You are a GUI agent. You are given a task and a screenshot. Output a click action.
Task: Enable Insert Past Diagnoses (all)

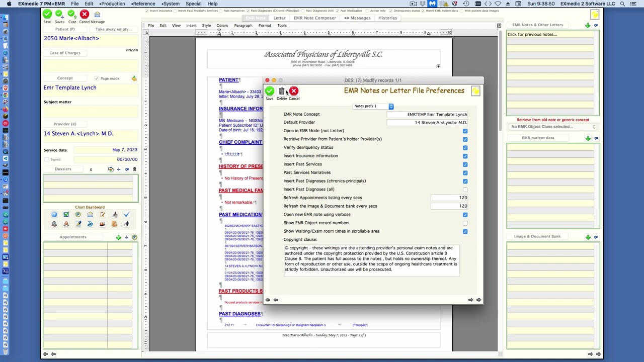[x=465, y=190]
